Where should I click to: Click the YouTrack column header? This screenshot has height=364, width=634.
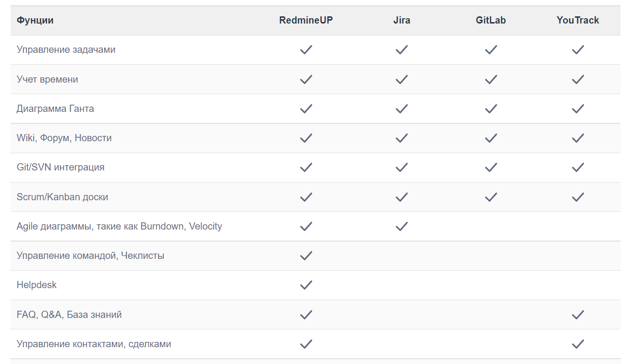(x=578, y=20)
